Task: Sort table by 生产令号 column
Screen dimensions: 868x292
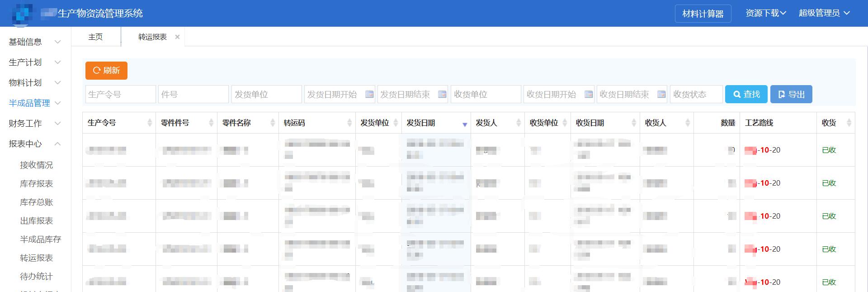Action: click(150, 123)
